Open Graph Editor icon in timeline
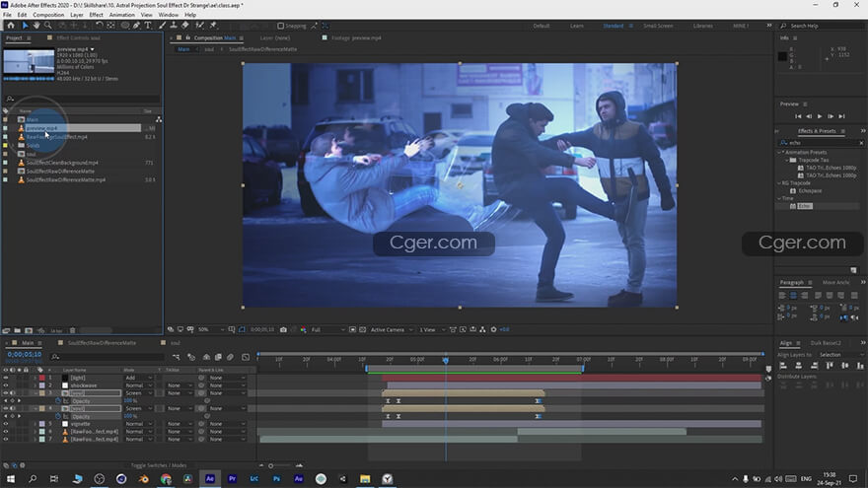Viewport: 868px width, 488px height. tap(246, 358)
